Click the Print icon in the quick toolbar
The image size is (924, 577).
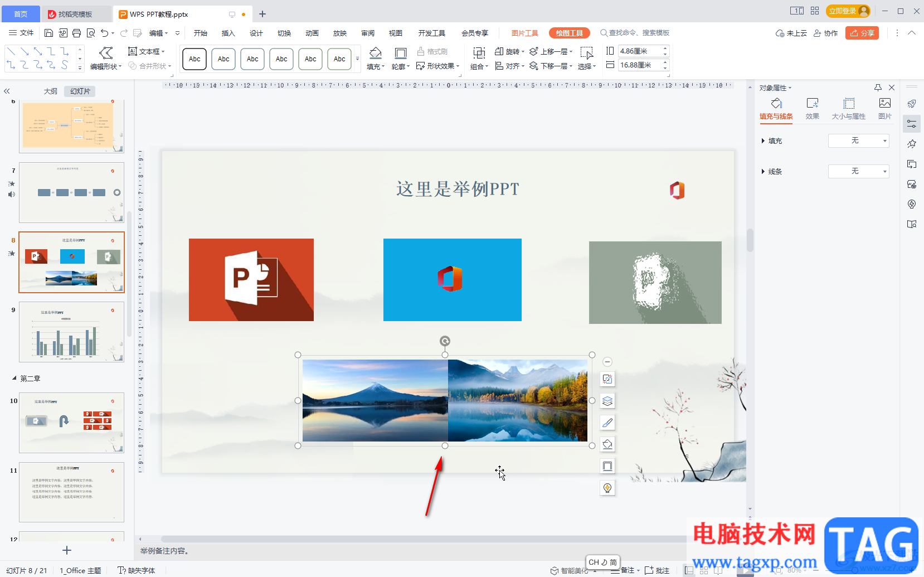(76, 33)
